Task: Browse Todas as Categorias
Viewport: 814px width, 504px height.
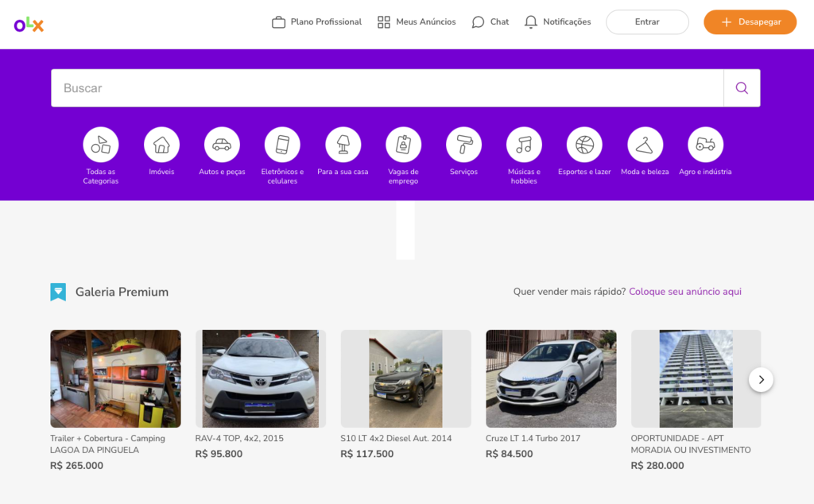Action: click(x=101, y=145)
